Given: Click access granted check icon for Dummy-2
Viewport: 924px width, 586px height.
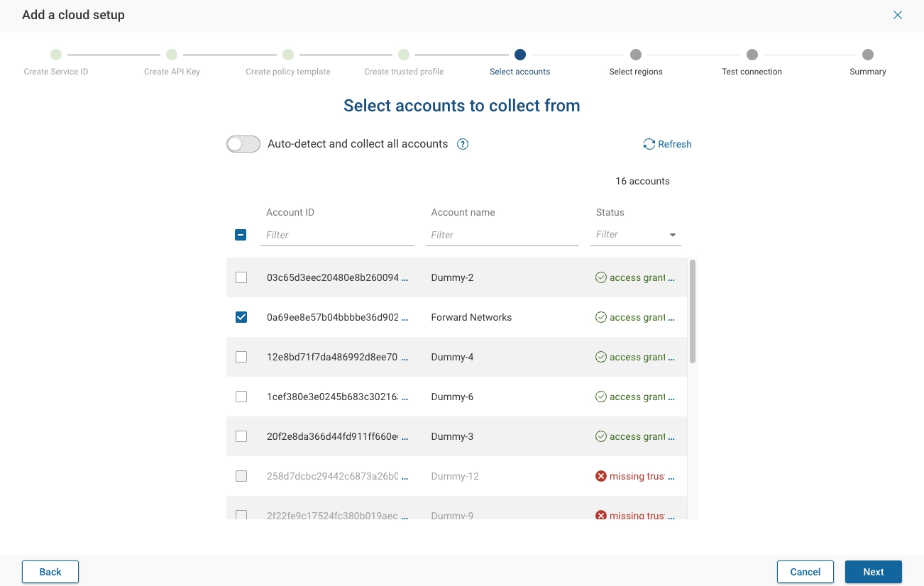Looking at the screenshot, I should 601,277.
